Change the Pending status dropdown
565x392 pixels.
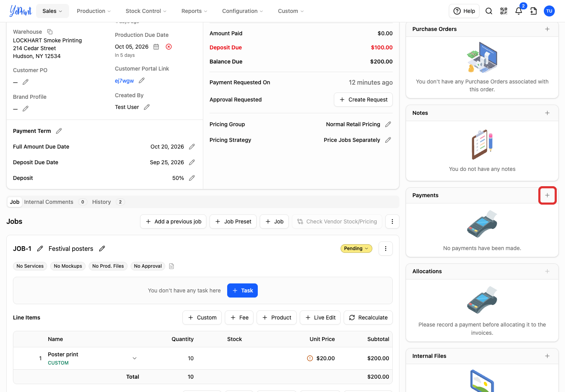click(356, 249)
